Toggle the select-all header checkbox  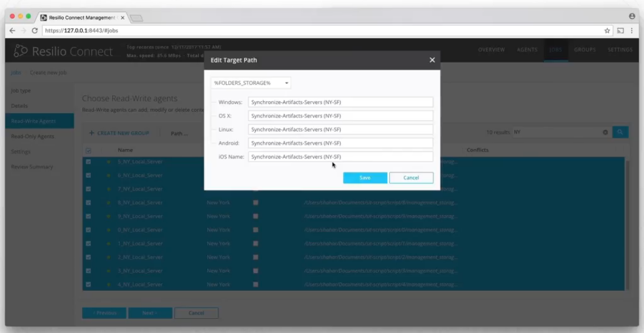pyautogui.click(x=88, y=150)
